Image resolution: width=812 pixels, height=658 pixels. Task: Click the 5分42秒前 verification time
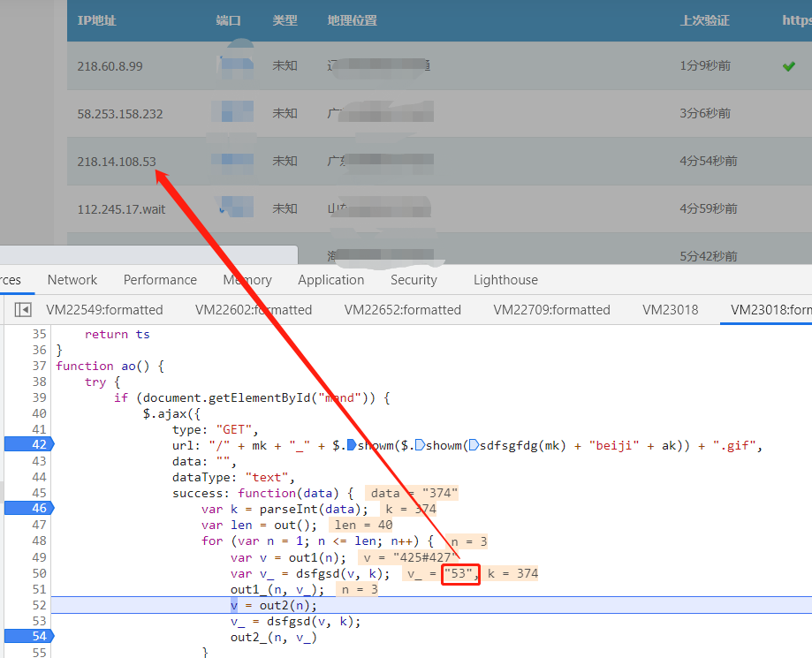click(709, 256)
